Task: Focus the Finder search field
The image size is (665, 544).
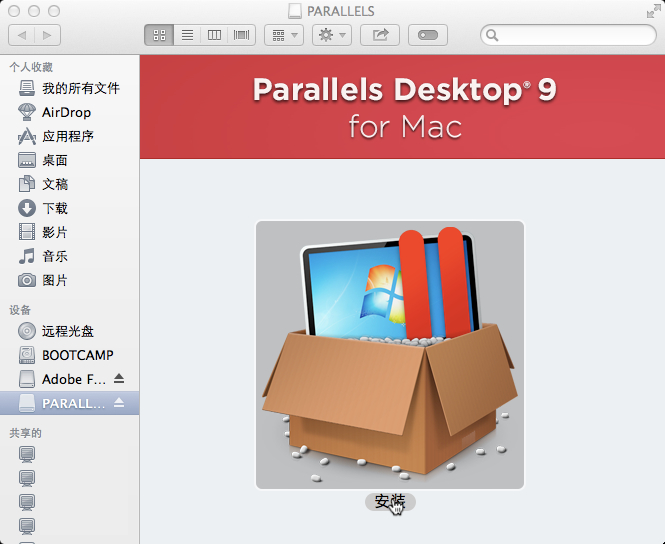Action: tap(568, 35)
